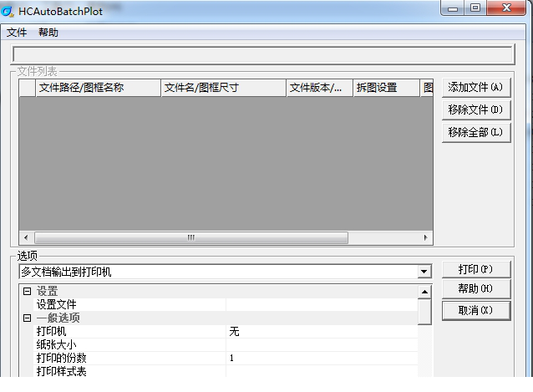
Task: Click the 打印(P) button
Action: pos(476,270)
